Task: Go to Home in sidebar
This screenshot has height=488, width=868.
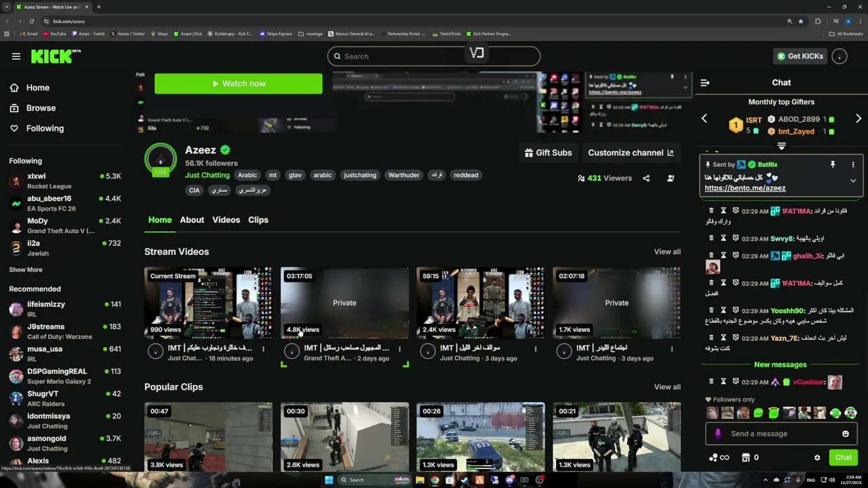Action: coord(38,87)
